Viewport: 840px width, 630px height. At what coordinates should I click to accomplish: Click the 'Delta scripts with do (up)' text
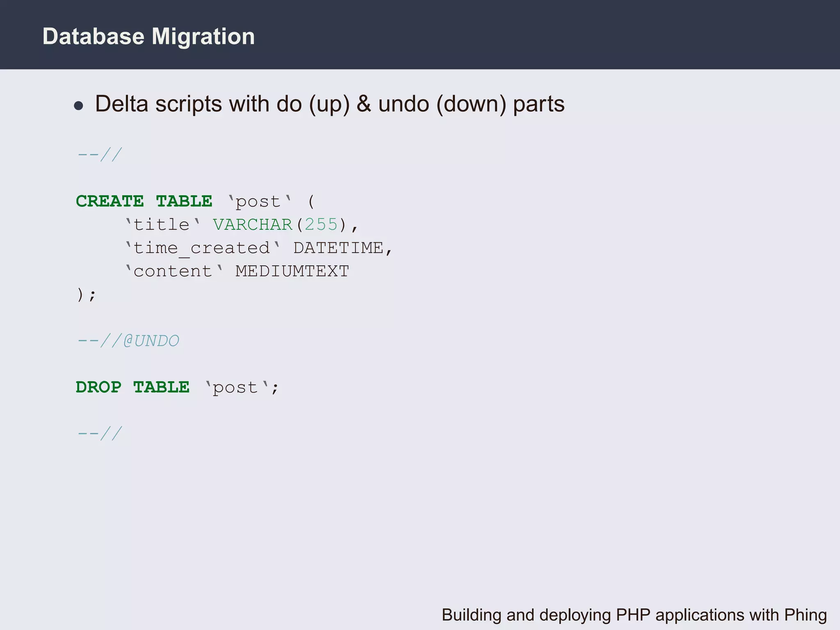[x=221, y=104]
